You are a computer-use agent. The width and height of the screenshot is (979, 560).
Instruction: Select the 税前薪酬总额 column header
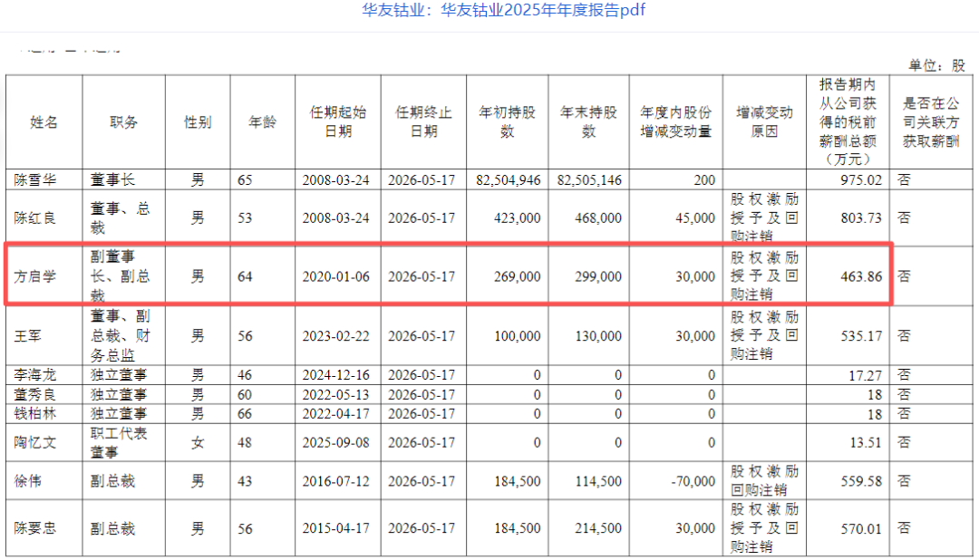[x=848, y=121]
